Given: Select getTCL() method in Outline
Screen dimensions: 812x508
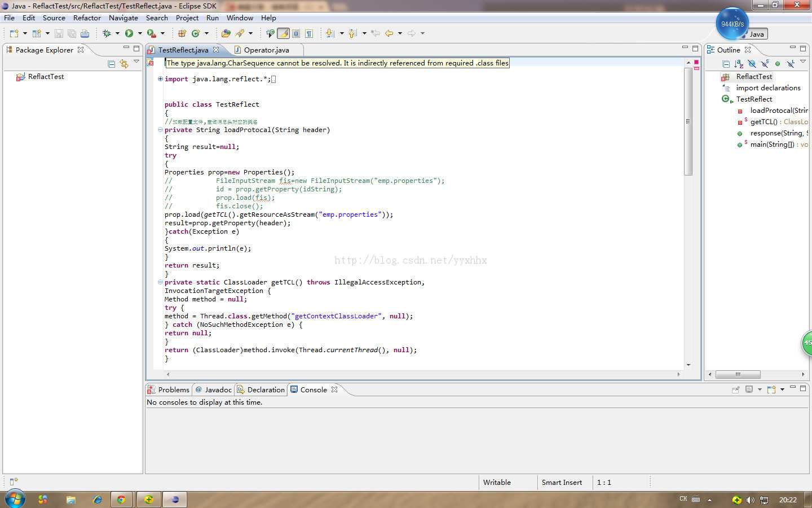Looking at the screenshot, I should 764,121.
